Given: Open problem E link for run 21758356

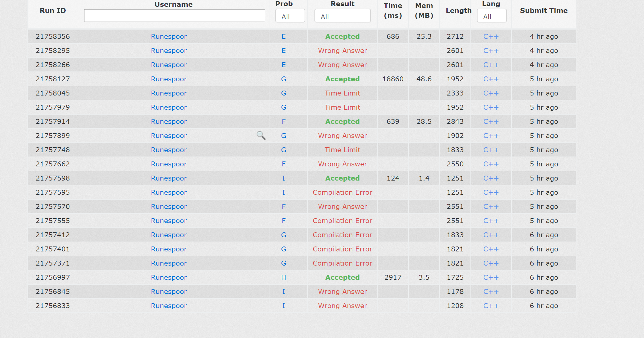Looking at the screenshot, I should coord(284,36).
